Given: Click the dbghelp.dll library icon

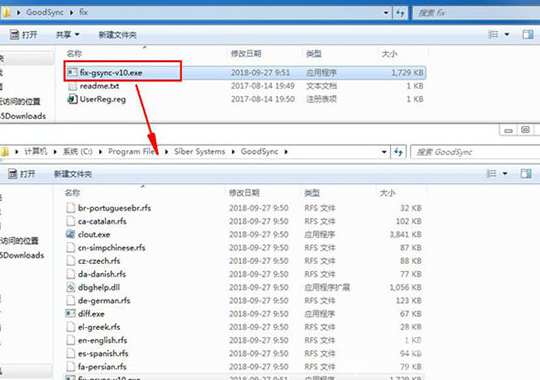Looking at the screenshot, I should coord(70,287).
